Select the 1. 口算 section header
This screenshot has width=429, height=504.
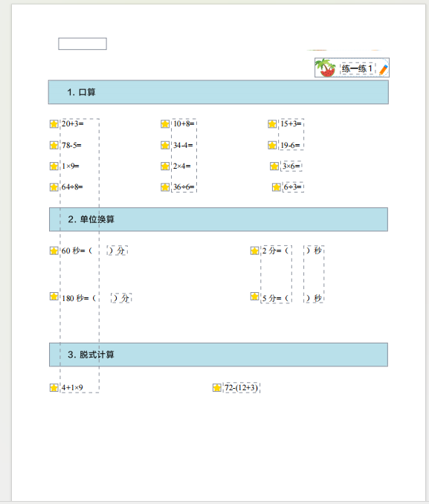219,92
